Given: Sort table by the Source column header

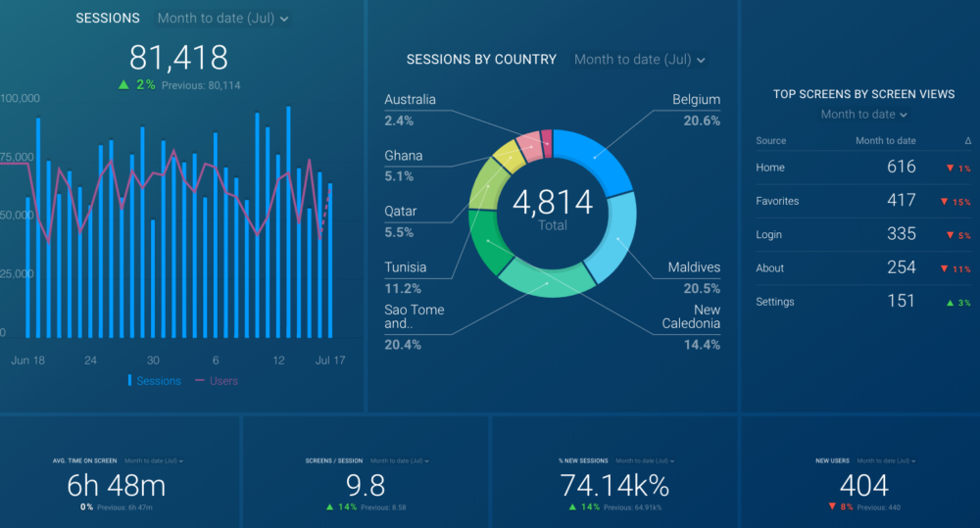Looking at the screenshot, I should (x=771, y=141).
